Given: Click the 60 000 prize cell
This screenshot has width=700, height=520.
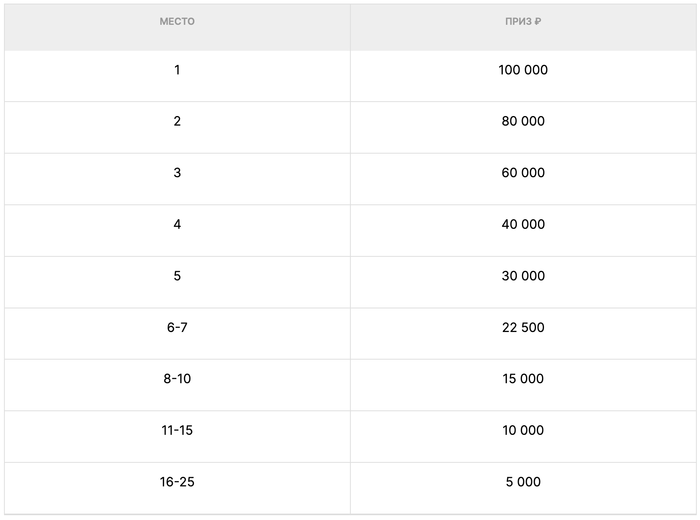Looking at the screenshot, I should click(523, 173).
